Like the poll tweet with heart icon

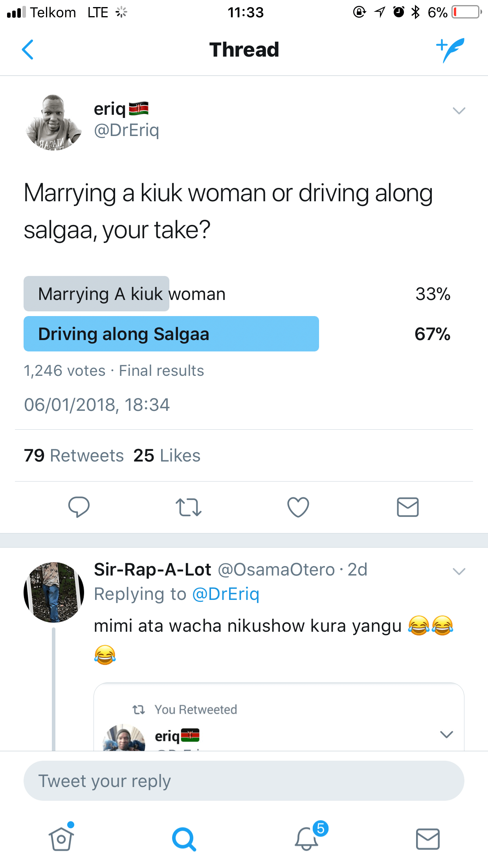coord(298,507)
